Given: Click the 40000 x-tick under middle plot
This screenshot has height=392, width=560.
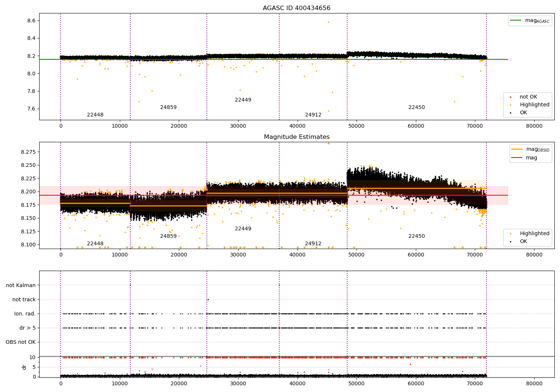Looking at the screenshot, I should pyautogui.click(x=298, y=255).
